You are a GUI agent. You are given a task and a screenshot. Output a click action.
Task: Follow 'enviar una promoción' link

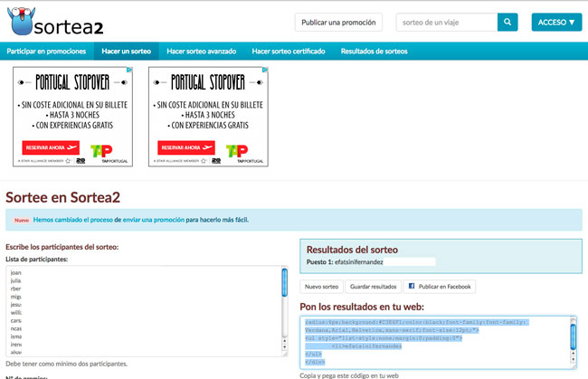coord(154,220)
